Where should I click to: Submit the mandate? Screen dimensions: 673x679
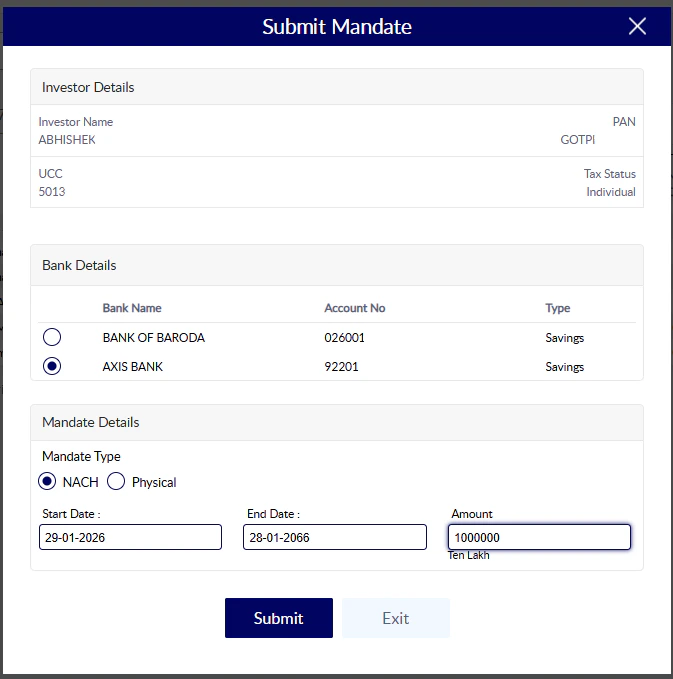click(x=279, y=618)
